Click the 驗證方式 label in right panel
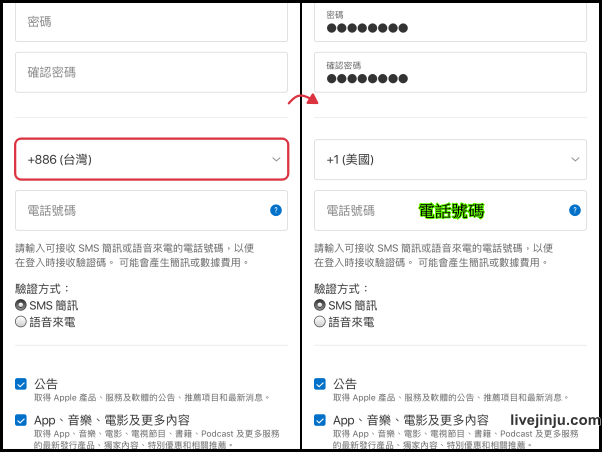This screenshot has height=452, width=602. [341, 289]
